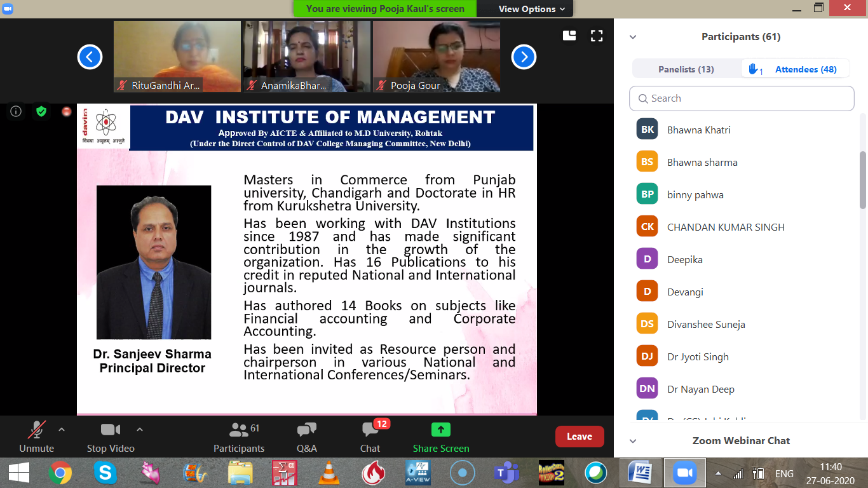
Task: Show next video thumbnails with right arrow
Action: (x=524, y=57)
